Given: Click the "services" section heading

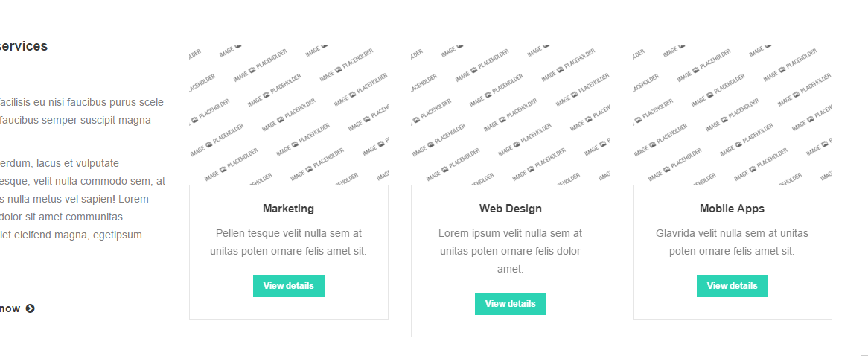Looking at the screenshot, I should pos(24,46).
